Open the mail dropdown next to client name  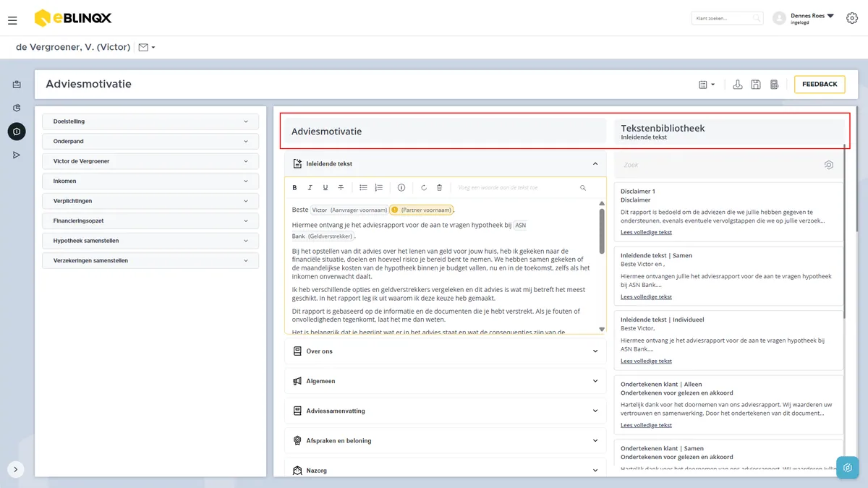tap(147, 48)
